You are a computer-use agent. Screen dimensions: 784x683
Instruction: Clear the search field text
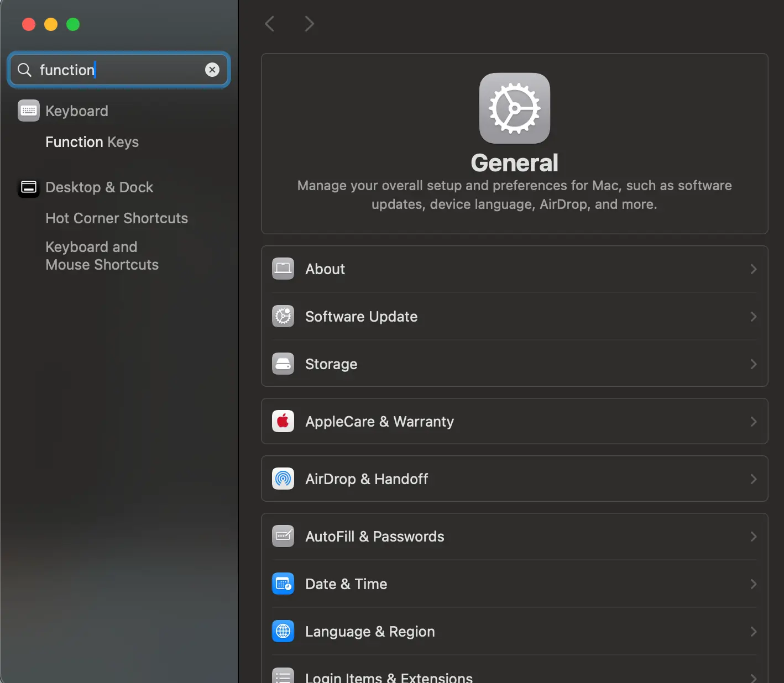click(x=212, y=70)
